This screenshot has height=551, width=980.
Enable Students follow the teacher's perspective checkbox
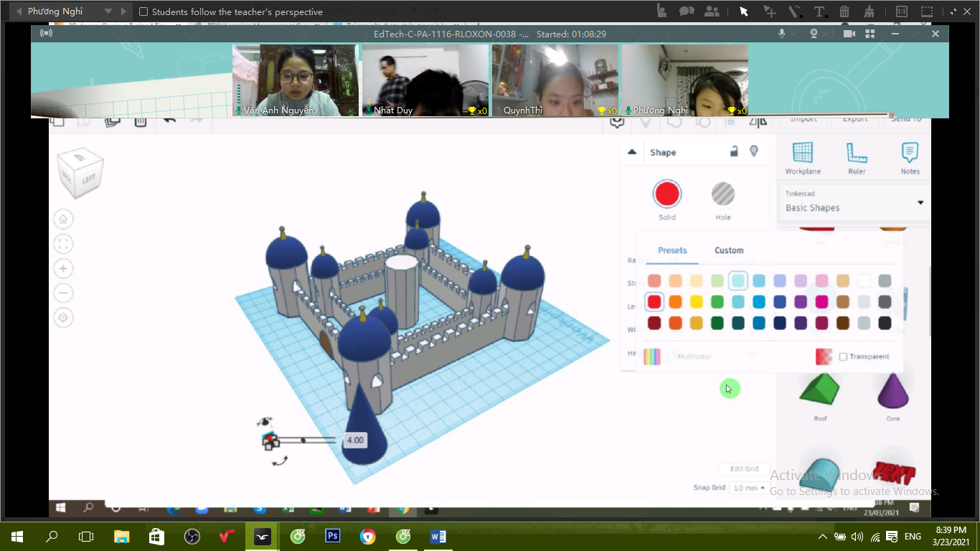point(143,11)
